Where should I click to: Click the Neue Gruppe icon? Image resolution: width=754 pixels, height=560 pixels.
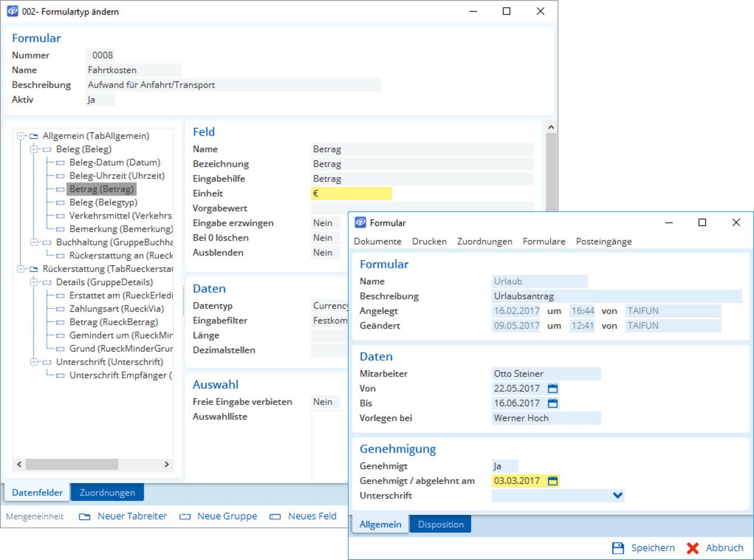[185, 516]
